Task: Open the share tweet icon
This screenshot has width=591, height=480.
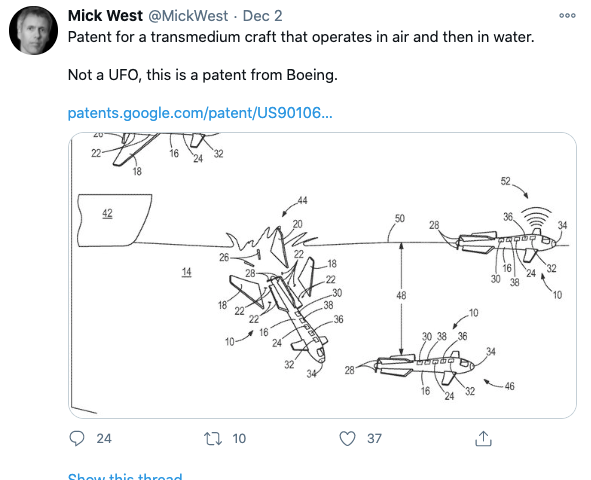Action: [483, 438]
